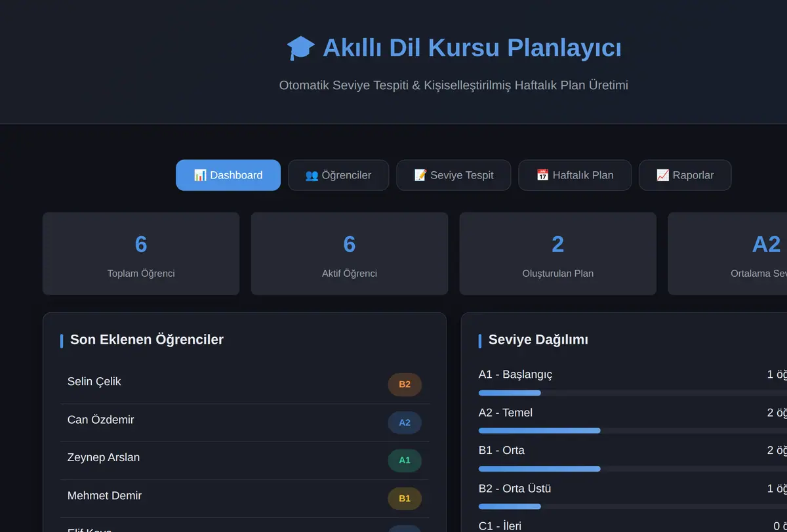Click the A1 badge for Zeynep Arslan
Viewport: 787px width, 532px height.
click(405, 460)
